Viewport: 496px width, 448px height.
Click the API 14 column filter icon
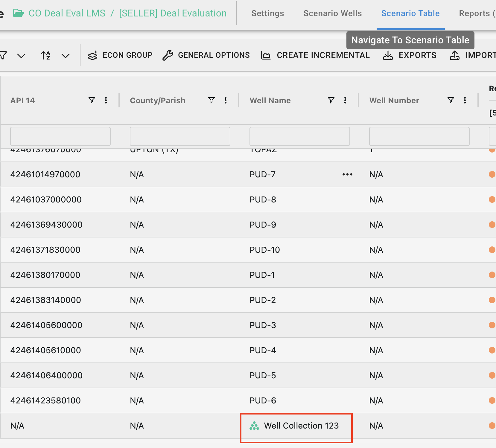click(92, 100)
